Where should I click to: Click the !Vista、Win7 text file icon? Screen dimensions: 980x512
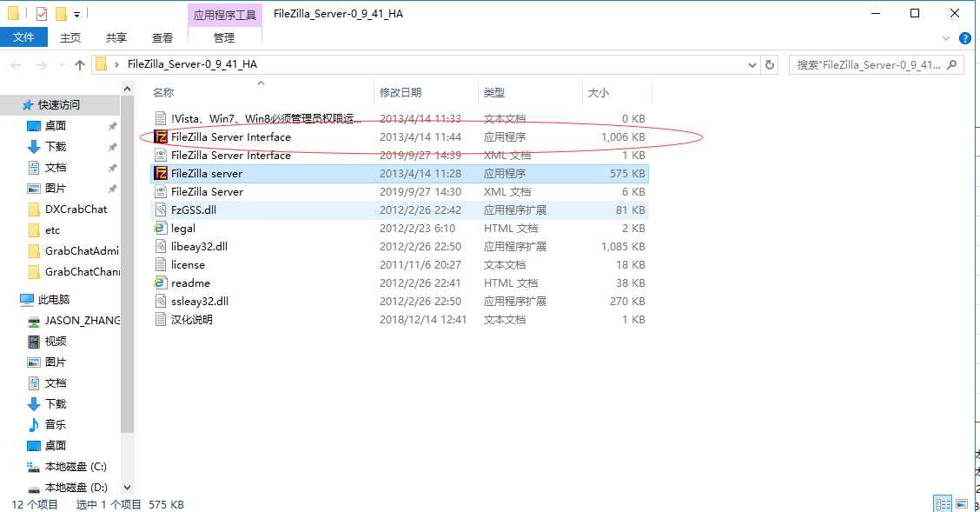coord(161,119)
